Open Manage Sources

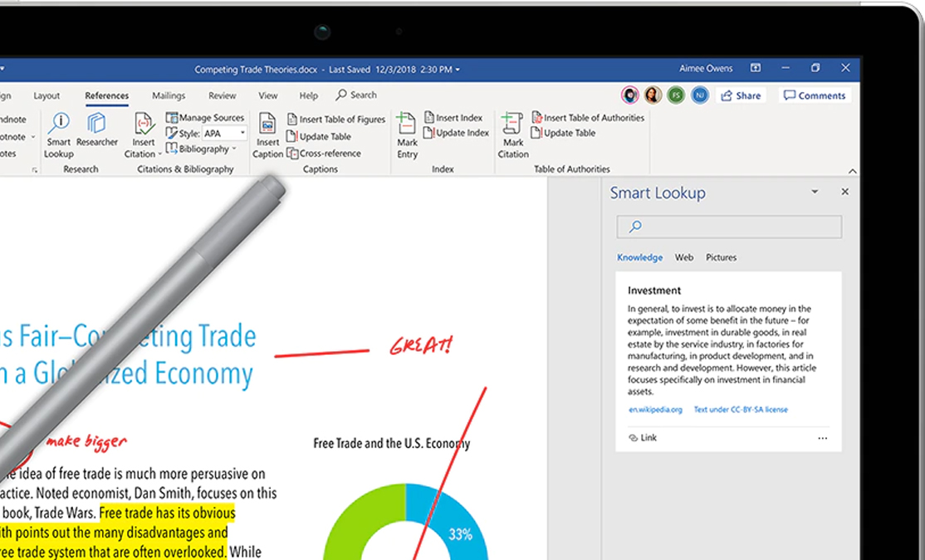[x=205, y=117]
